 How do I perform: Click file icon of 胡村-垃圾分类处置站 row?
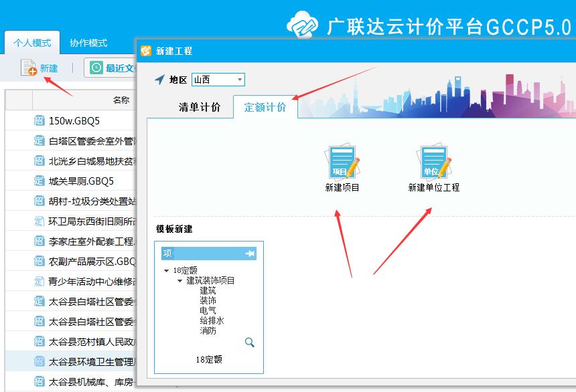click(x=40, y=201)
